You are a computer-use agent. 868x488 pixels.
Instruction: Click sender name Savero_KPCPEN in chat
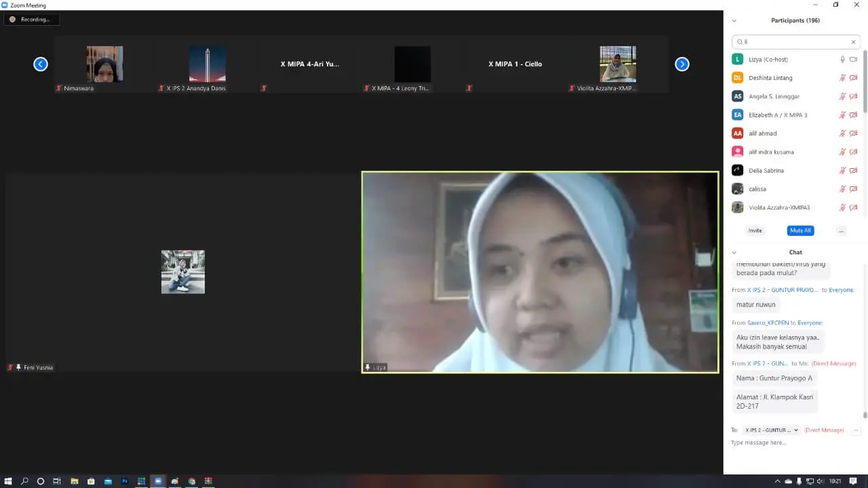[x=768, y=323]
